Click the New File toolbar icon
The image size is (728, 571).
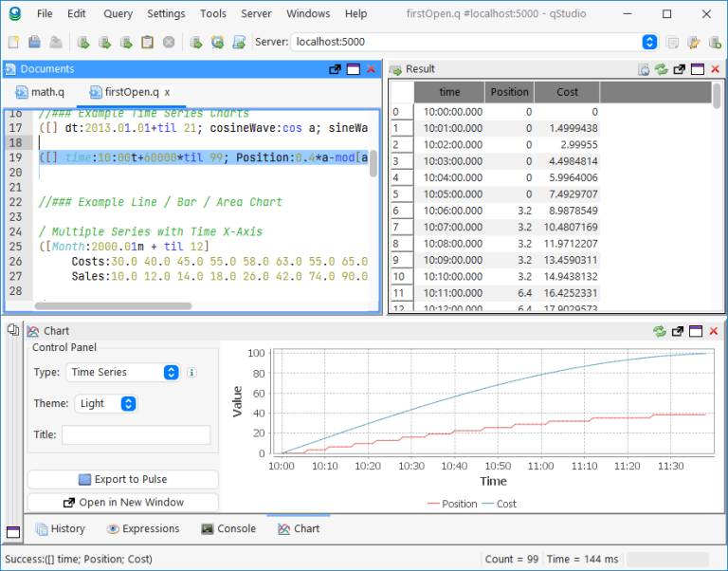[13, 42]
